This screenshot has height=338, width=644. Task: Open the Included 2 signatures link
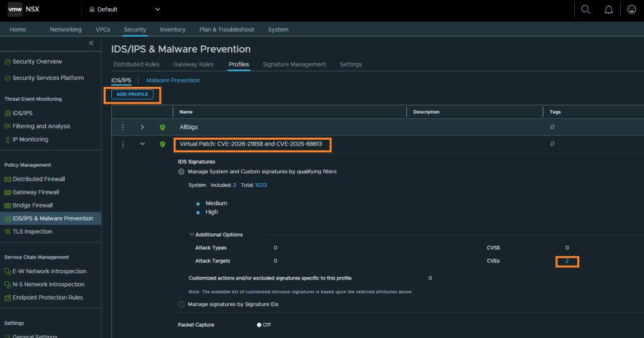235,185
